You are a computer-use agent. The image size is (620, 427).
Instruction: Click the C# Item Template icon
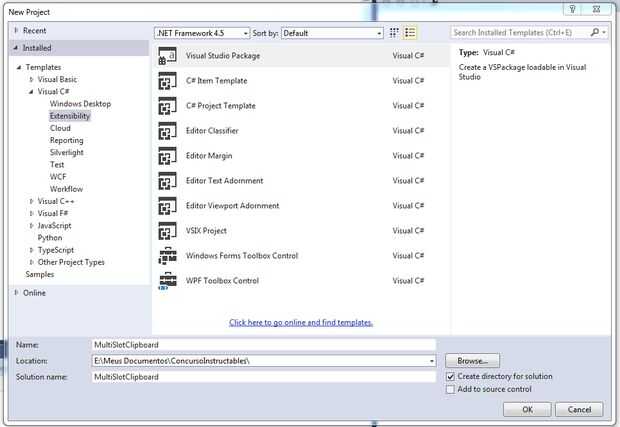(167, 81)
